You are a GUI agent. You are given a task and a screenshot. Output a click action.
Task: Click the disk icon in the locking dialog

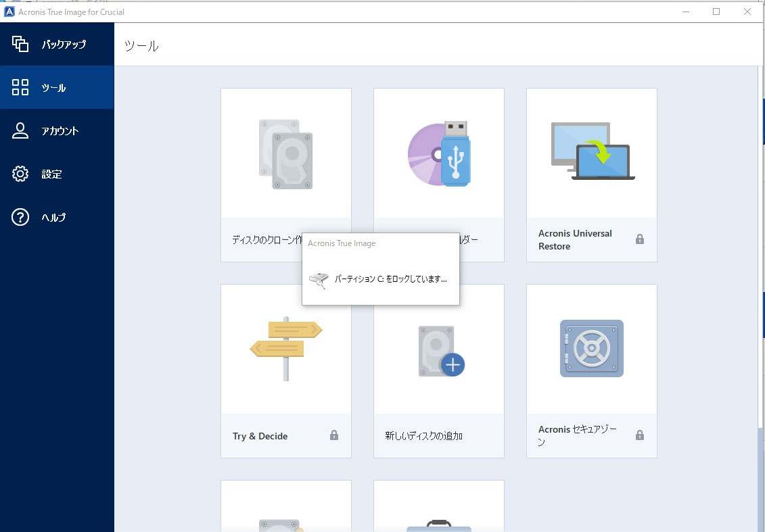coord(319,280)
